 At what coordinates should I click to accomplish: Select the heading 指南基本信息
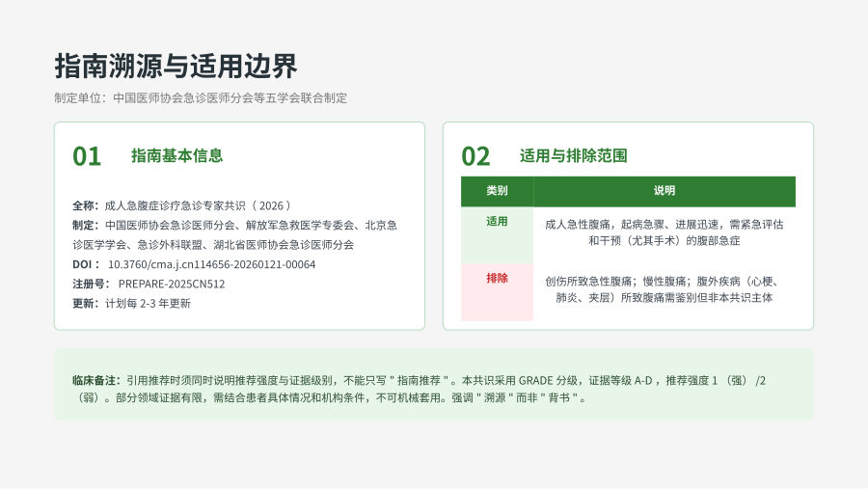(x=176, y=155)
